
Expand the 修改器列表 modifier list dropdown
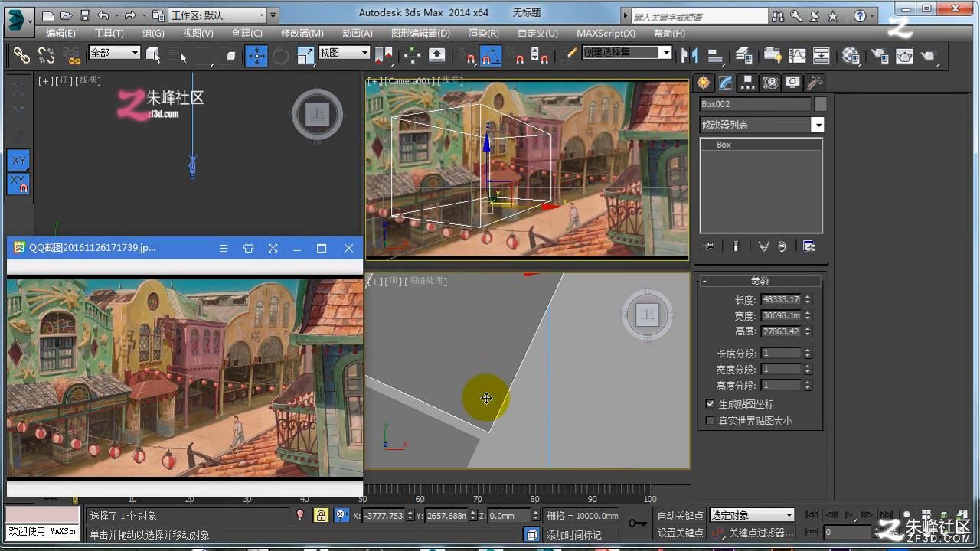(762, 125)
